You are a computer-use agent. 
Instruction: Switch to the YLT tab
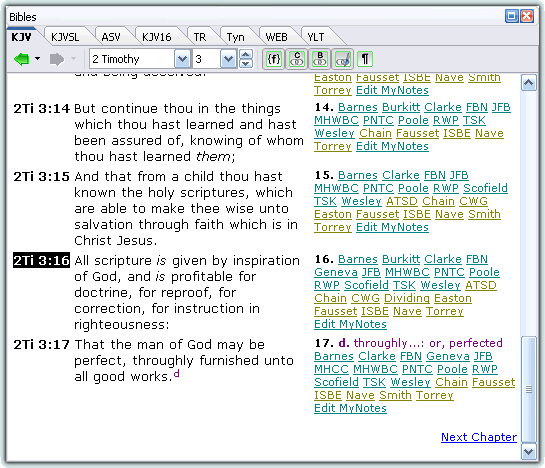pos(316,37)
